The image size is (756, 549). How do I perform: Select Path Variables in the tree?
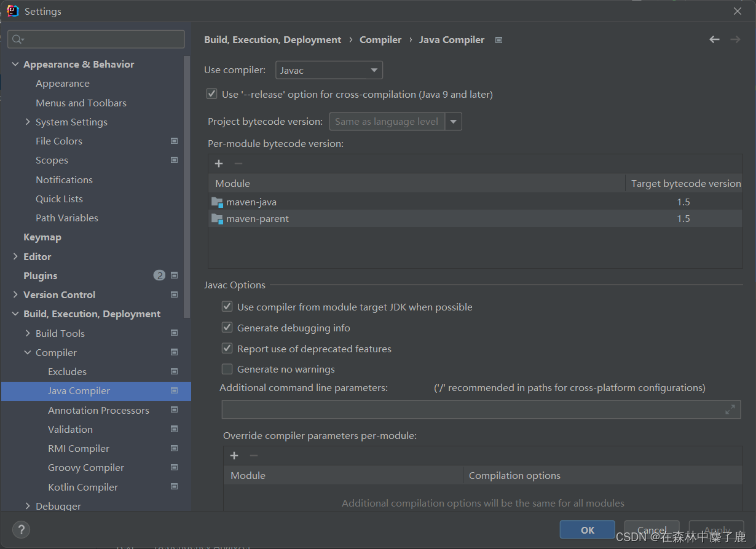tap(67, 218)
